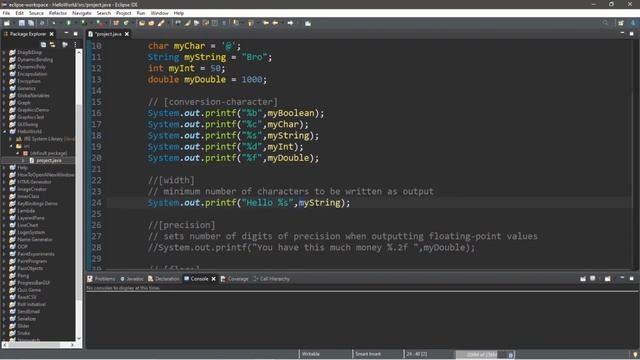Close the project.java editor tab

(127, 34)
